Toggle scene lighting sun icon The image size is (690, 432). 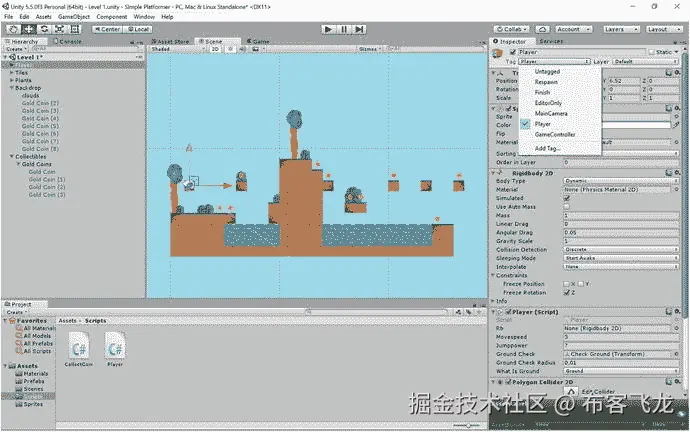[x=230, y=49]
